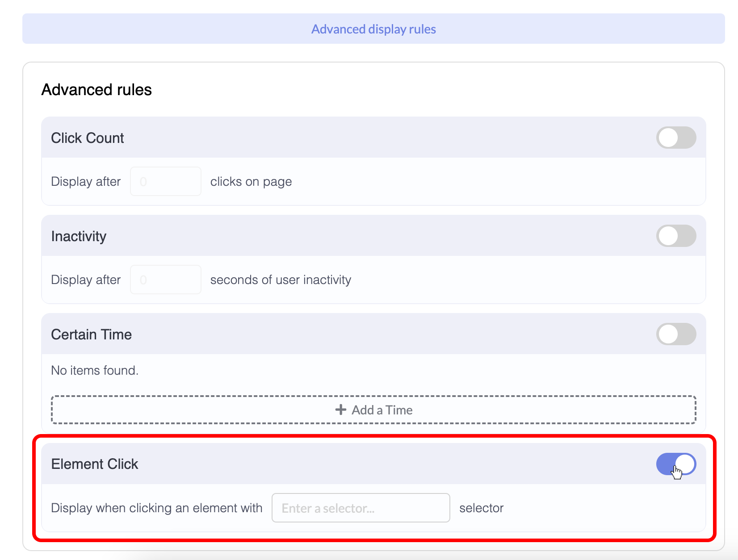Click the Advanced rules heading
738x560 pixels.
96,90
